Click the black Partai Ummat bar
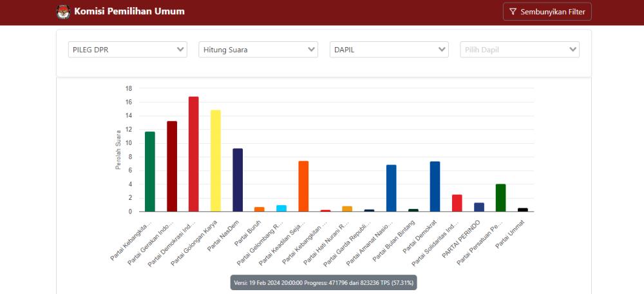 coord(523,210)
